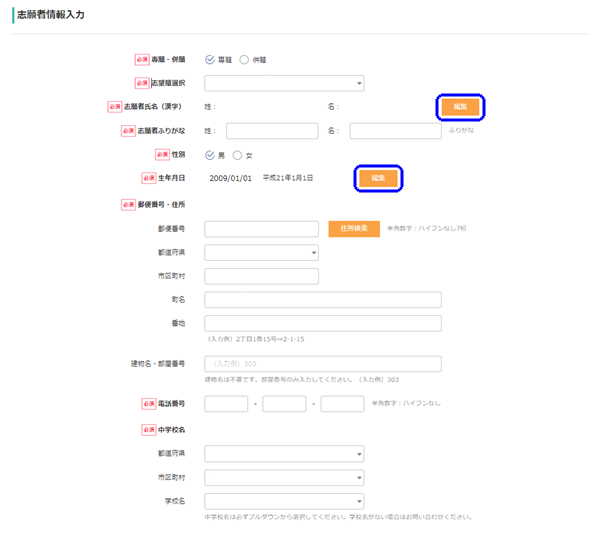Screen dimensions: 600x544
Task: Focus the ふりがな 姓 input field
Action: pyautogui.click(x=272, y=131)
